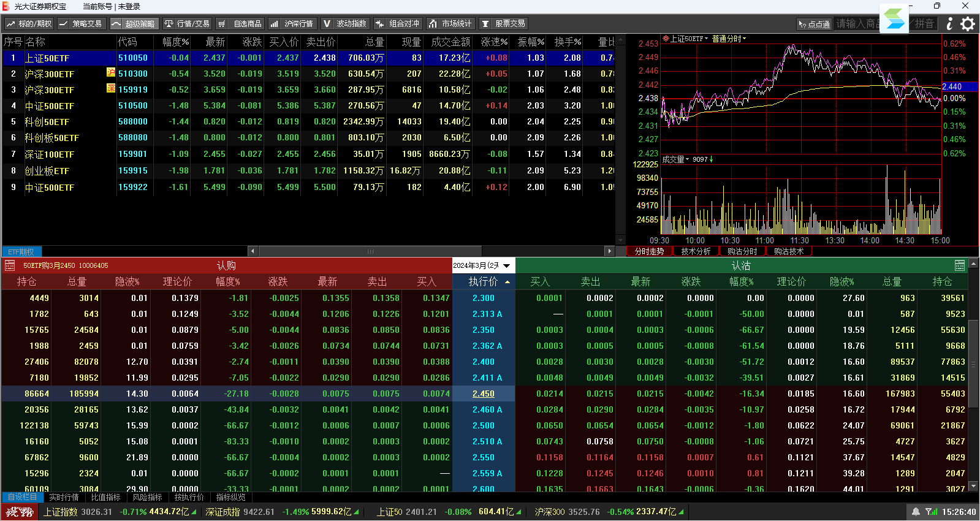Click the layout icon right of 认沽 header

click(x=960, y=265)
